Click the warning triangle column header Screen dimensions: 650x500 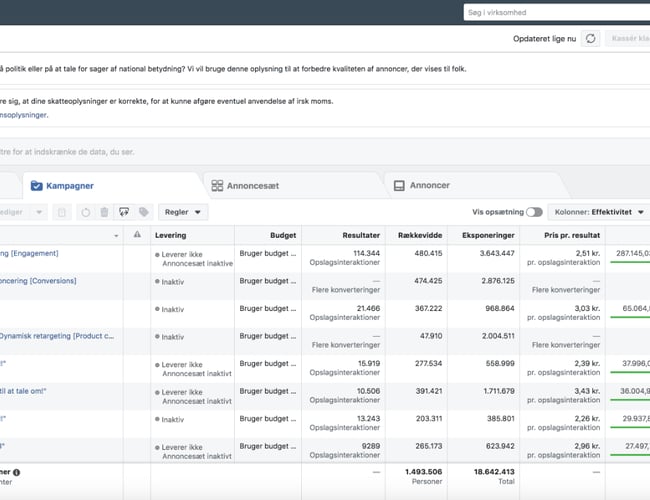pos(137,234)
